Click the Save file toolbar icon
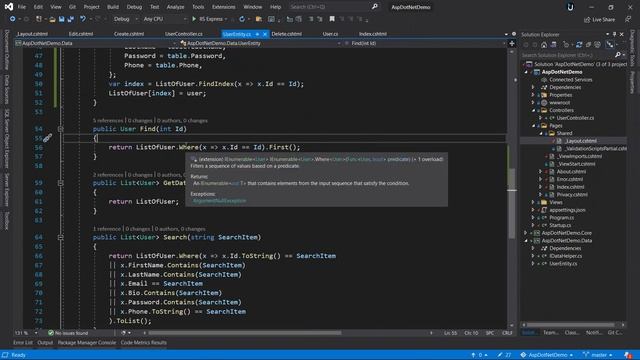 click(x=62, y=19)
